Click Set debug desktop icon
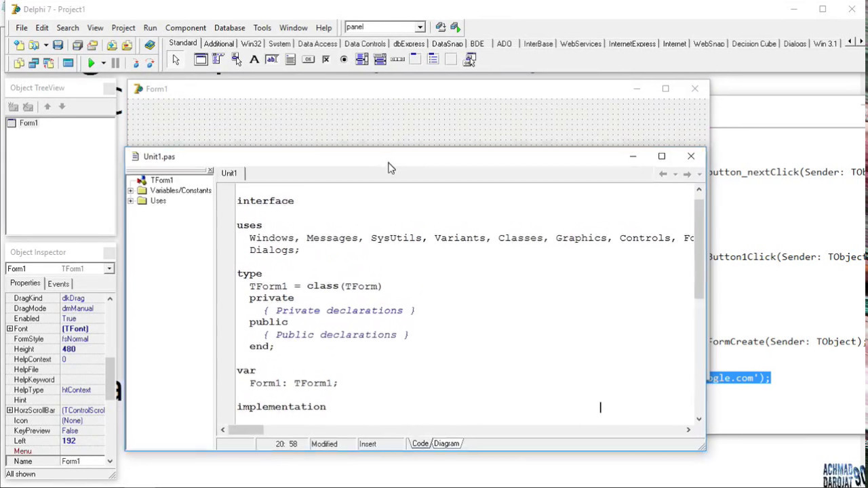 [455, 27]
